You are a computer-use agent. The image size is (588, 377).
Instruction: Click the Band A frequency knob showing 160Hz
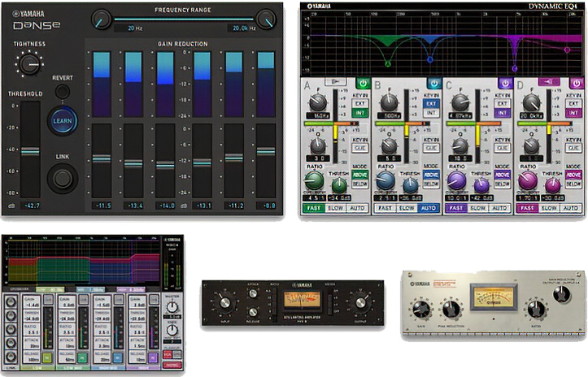(x=318, y=102)
